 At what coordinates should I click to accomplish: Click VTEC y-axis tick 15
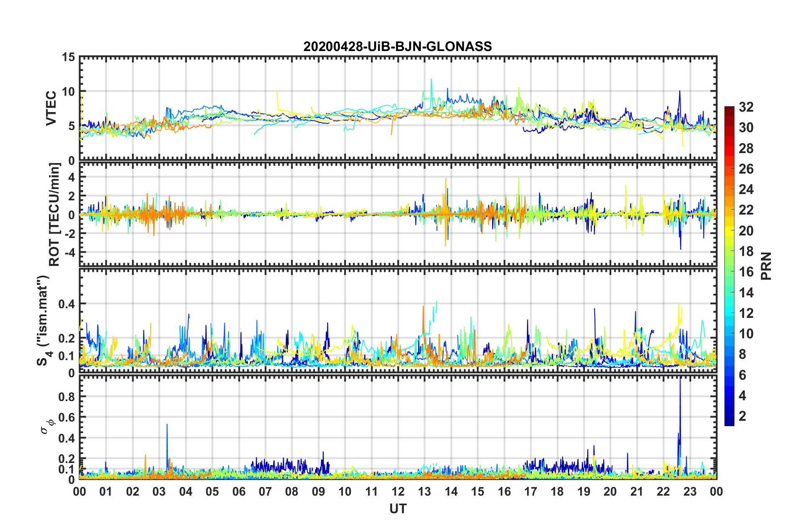[68, 57]
